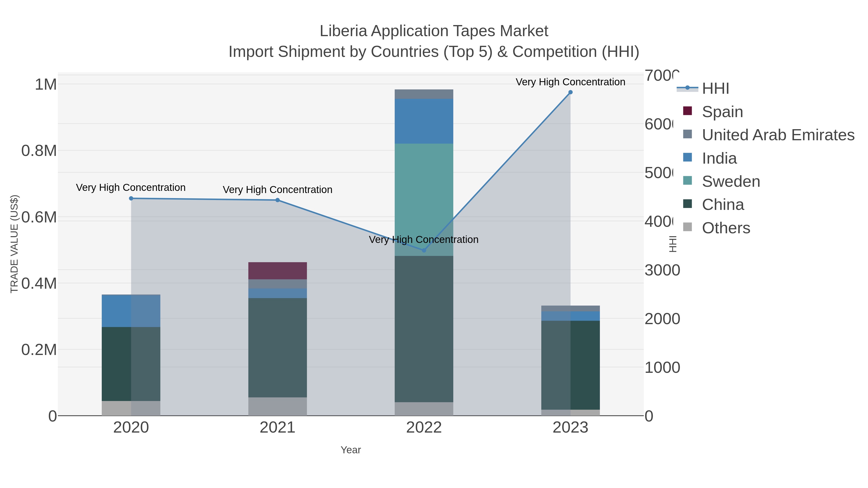
Task: Click the '2000' right axis tick label
Action: (x=663, y=319)
